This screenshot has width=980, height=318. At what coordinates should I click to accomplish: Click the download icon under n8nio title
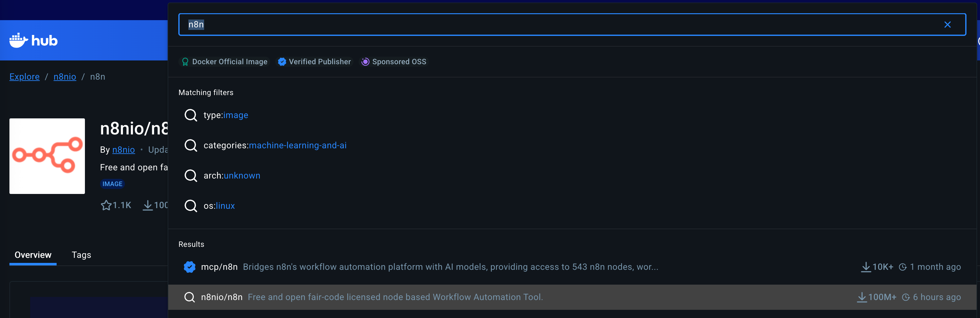pyautogui.click(x=148, y=206)
